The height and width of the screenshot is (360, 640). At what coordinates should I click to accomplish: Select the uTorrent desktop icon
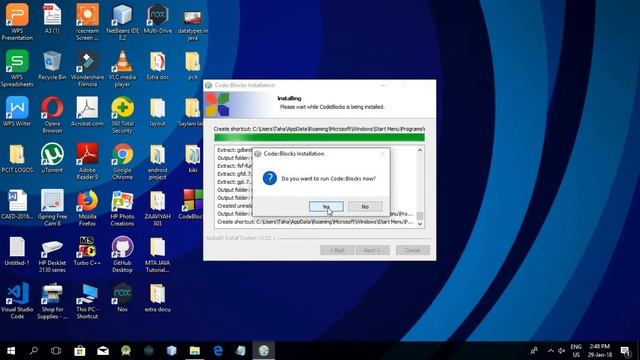[52, 158]
